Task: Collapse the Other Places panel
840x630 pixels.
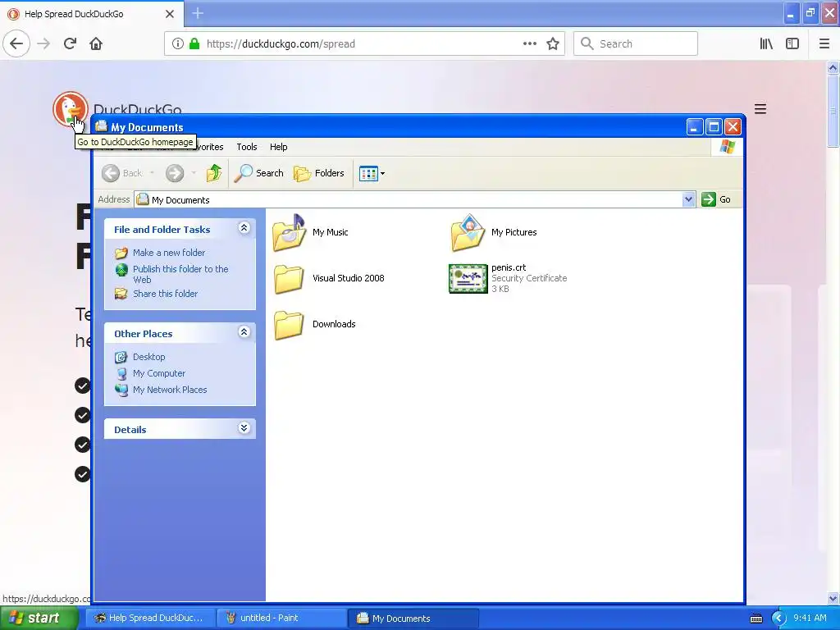Action: click(244, 332)
